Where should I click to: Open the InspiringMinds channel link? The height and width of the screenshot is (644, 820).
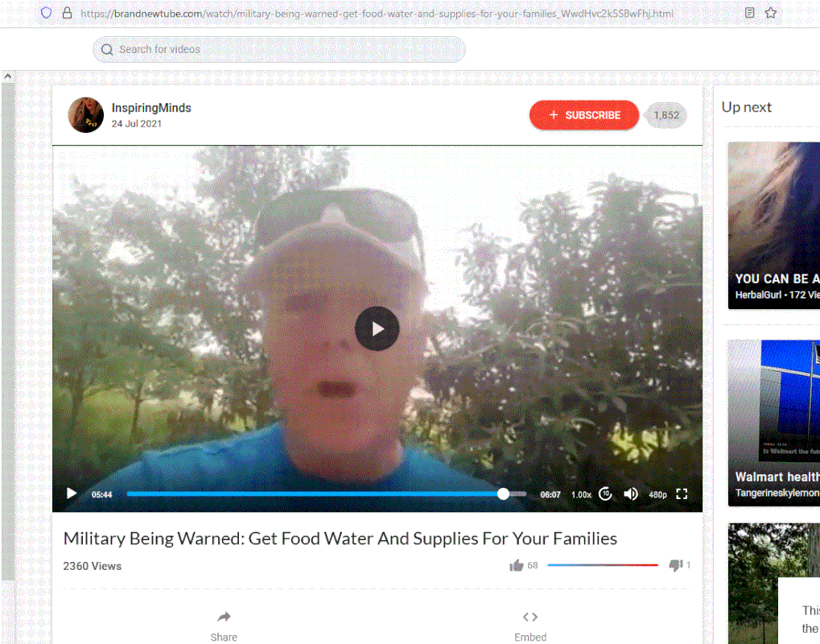(151, 108)
